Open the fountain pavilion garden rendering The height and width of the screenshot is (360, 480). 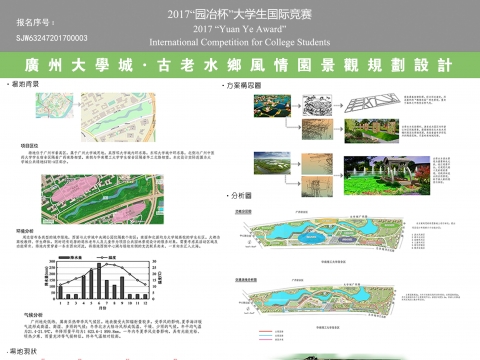pos(387,176)
